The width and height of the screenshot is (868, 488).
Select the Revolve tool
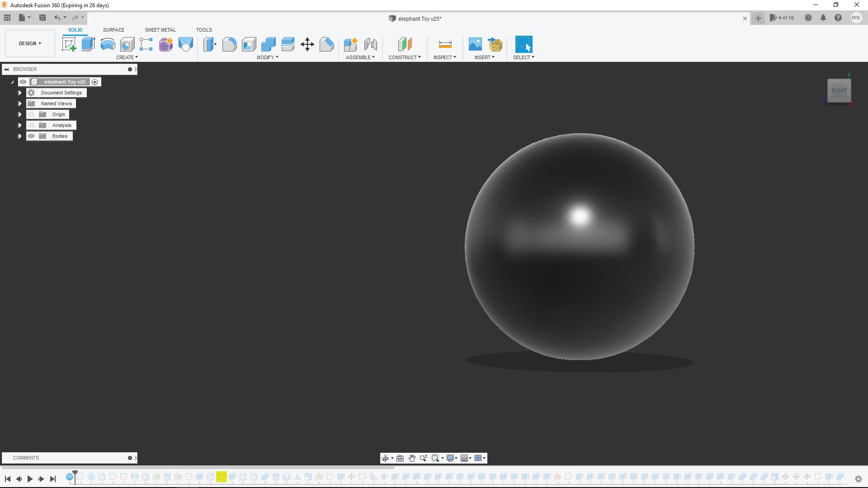(108, 44)
